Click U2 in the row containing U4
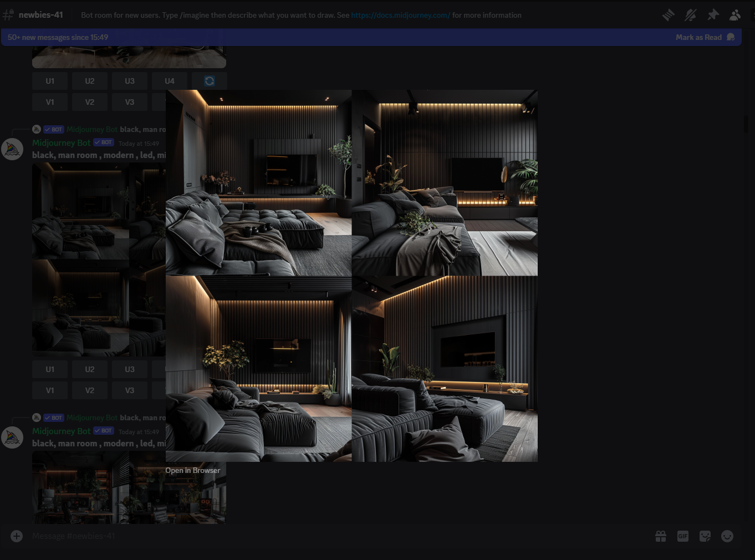This screenshot has height=560, width=755. pos(90,81)
